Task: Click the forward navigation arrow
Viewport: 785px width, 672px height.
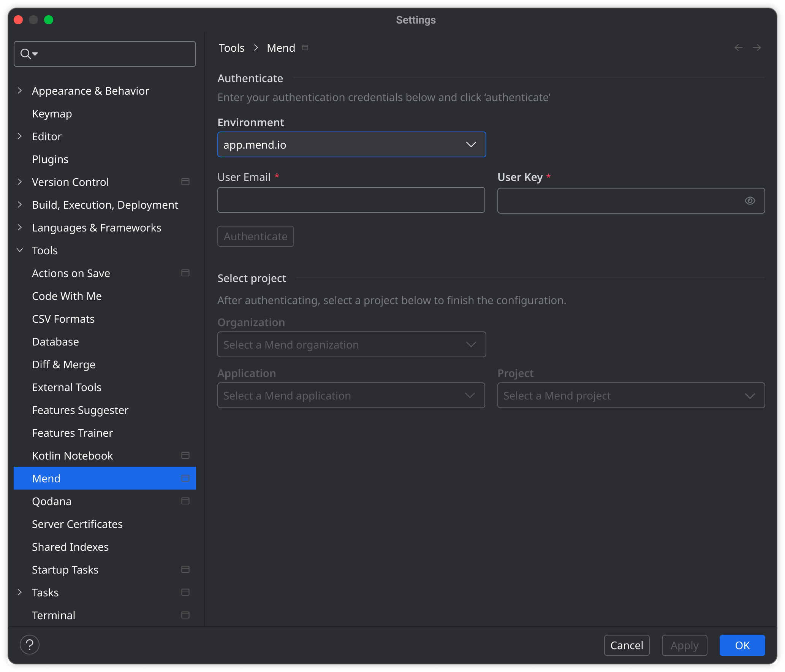Action: [x=757, y=48]
